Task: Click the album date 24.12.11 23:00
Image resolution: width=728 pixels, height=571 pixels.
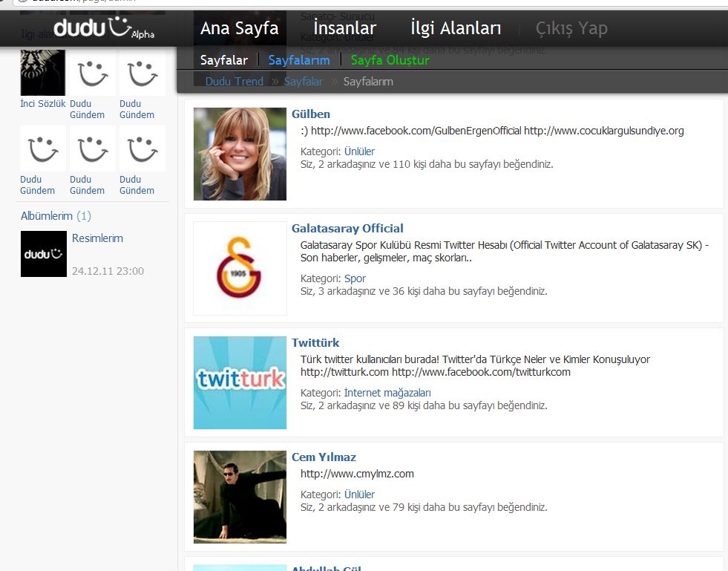Action: (108, 271)
